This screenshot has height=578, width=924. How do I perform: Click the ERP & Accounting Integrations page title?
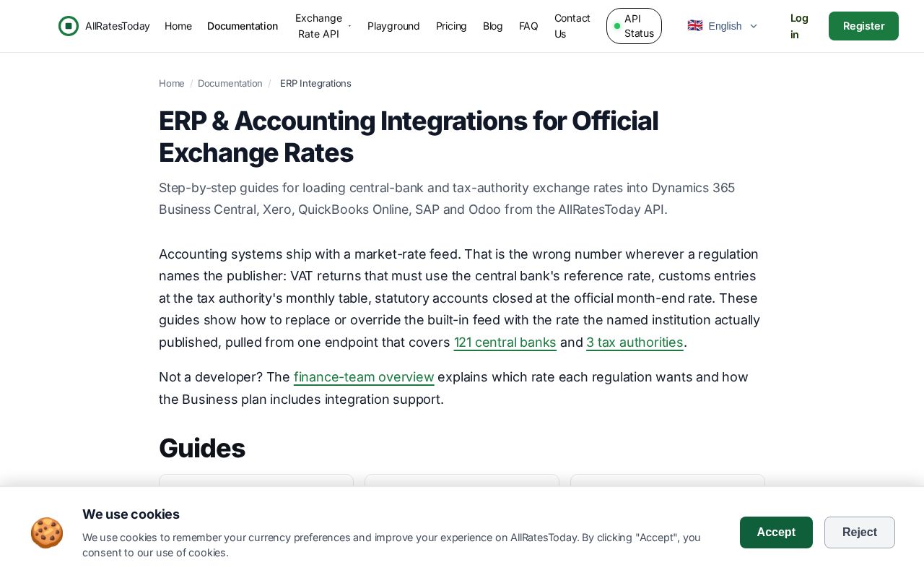click(x=409, y=137)
